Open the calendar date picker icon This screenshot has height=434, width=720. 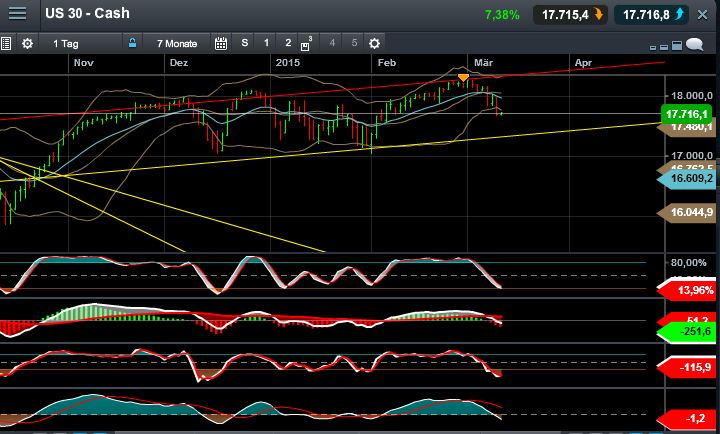tap(221, 44)
